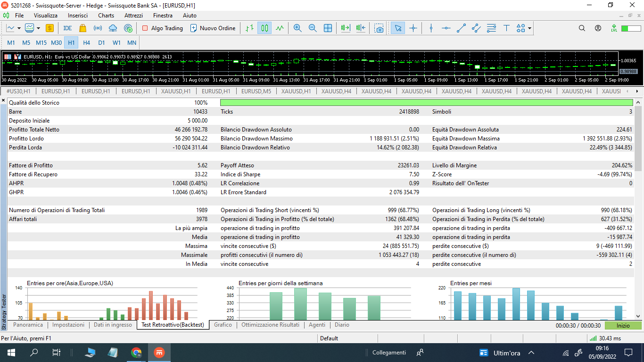
Task: Click the green plus signals subscription icon
Action: coord(128,28)
